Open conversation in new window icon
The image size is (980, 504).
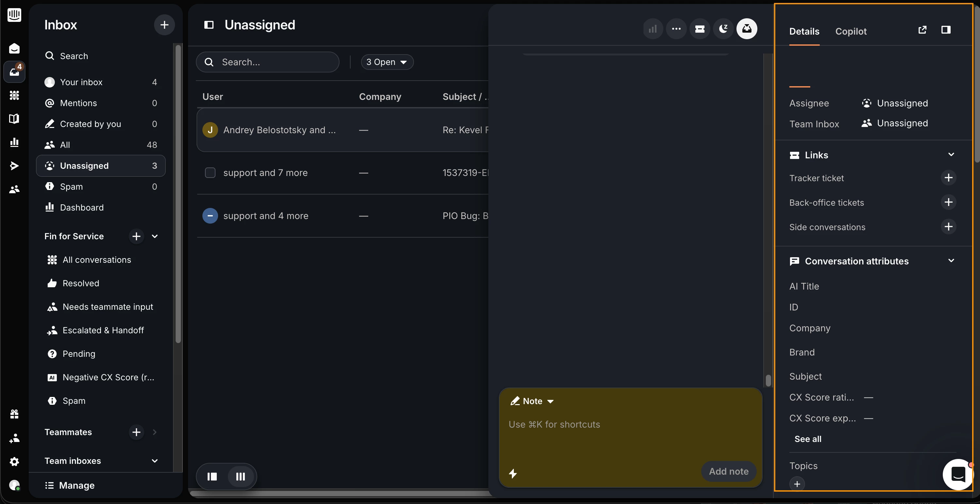pyautogui.click(x=922, y=30)
